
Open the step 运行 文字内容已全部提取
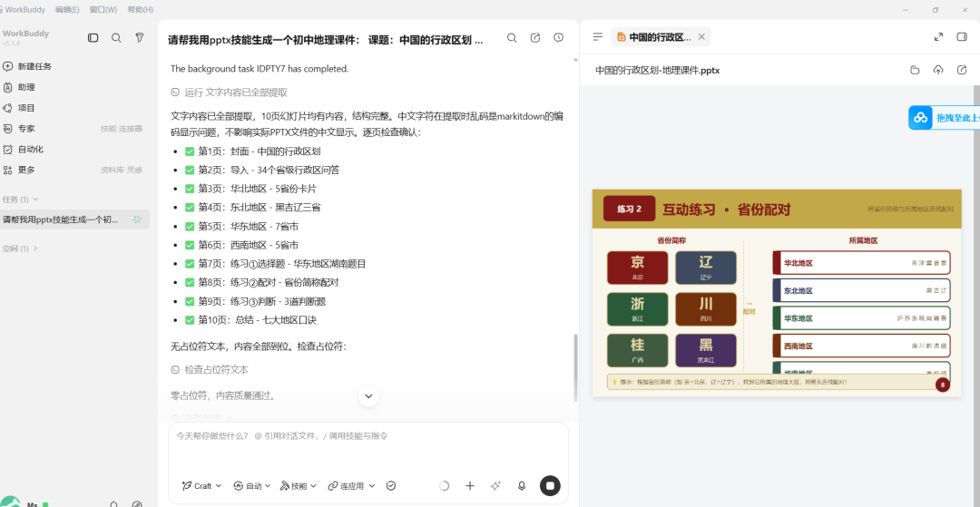point(229,93)
